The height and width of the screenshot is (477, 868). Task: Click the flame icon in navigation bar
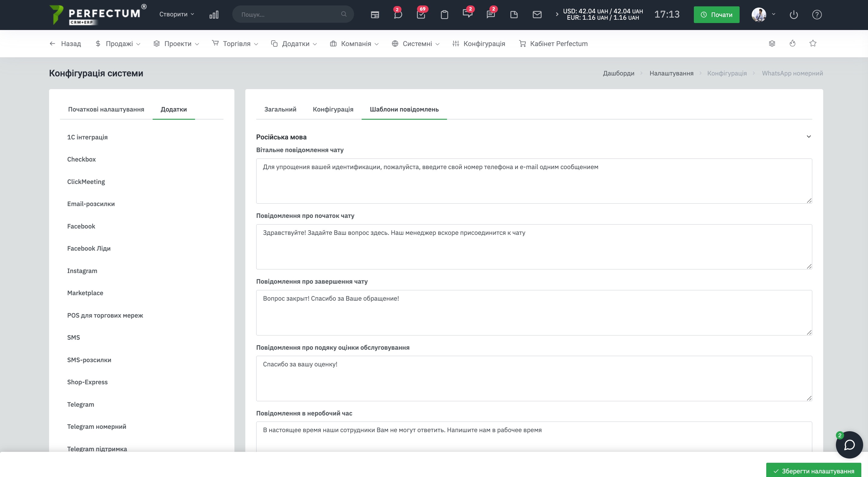(793, 43)
